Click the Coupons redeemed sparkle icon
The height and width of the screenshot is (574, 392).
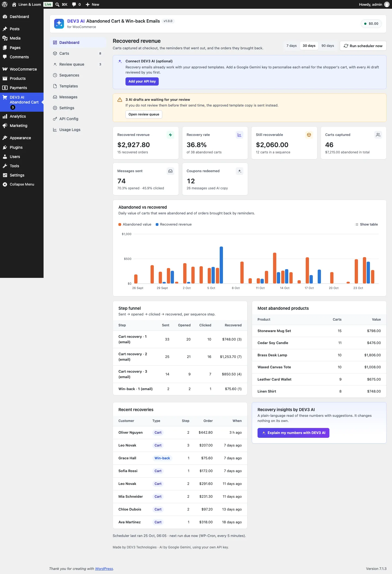coord(240,171)
